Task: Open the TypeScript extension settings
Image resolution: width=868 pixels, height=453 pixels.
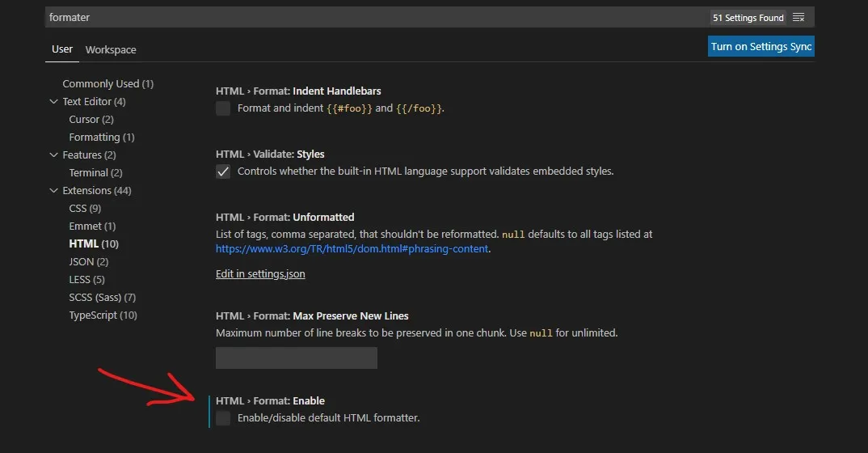Action: [x=103, y=315]
